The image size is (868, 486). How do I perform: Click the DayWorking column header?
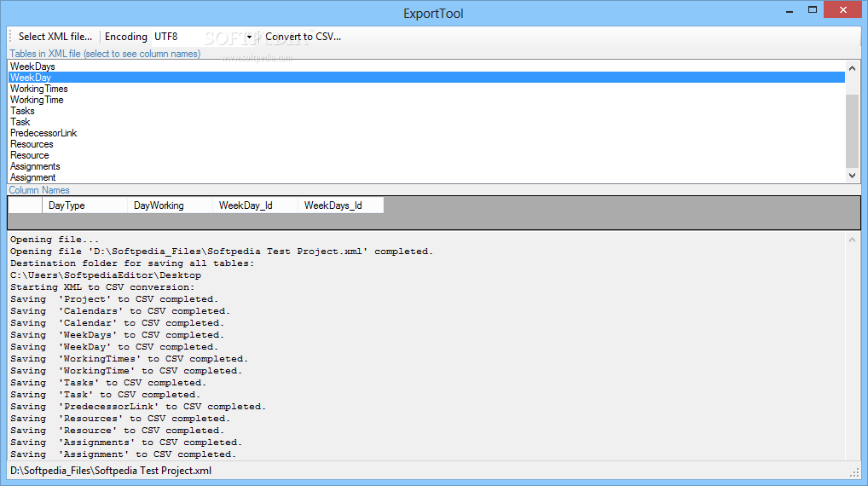click(170, 205)
